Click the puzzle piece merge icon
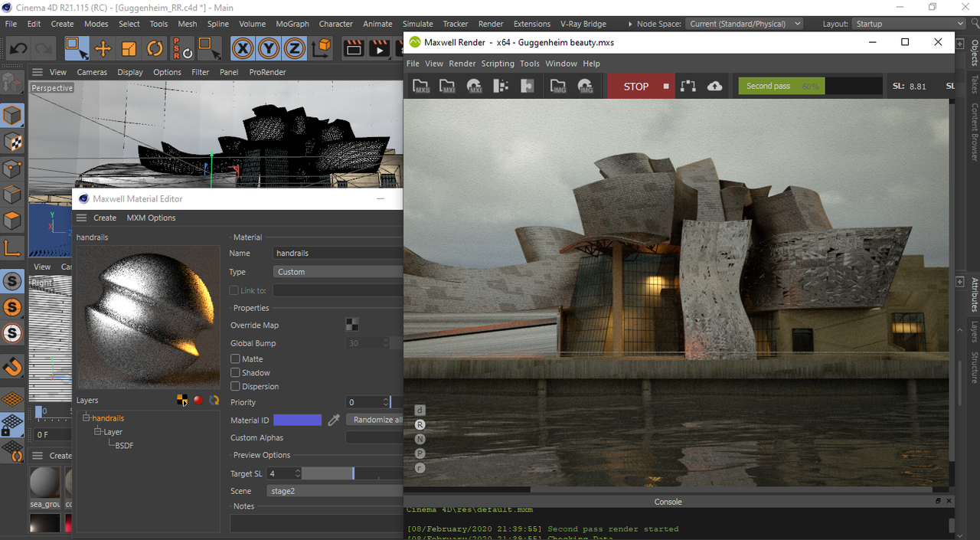Screen dimensions: 980x540 (x=528, y=87)
